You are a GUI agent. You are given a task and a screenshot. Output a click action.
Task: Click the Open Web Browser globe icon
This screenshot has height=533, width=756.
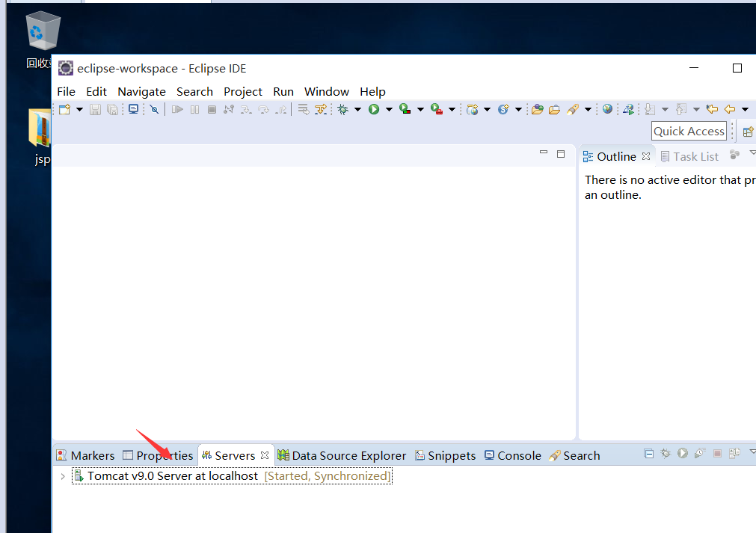coord(607,109)
